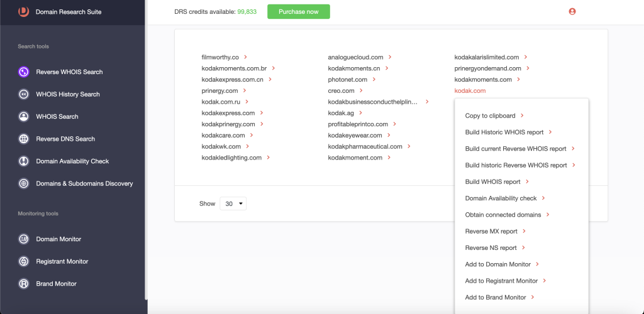Viewport: 644px width, 314px height.
Task: Click the arrow next to kodak.com.ru
Action: point(247,102)
